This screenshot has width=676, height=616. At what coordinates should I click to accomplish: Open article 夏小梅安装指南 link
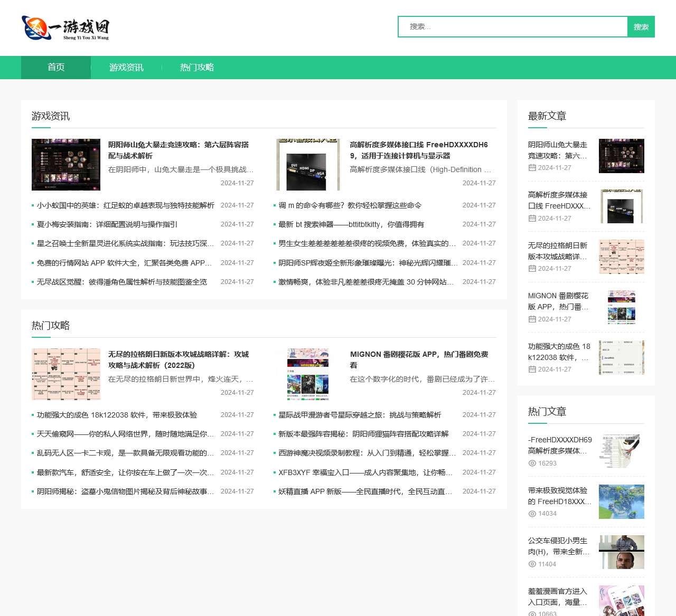tap(107, 224)
